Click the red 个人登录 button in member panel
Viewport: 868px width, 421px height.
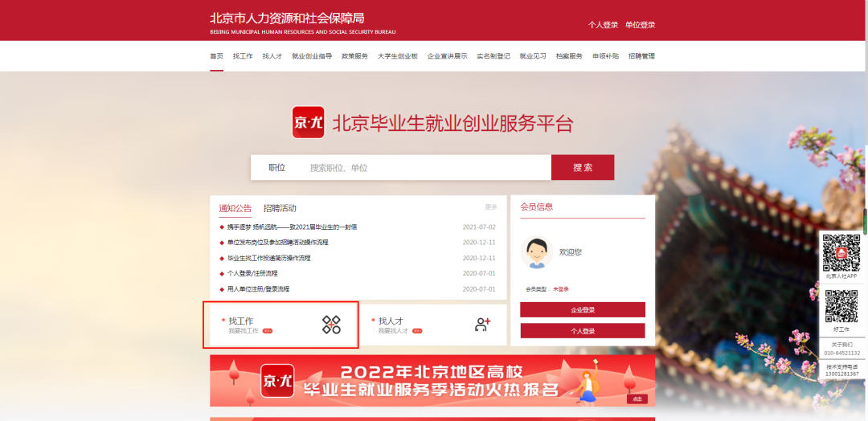coord(583,331)
